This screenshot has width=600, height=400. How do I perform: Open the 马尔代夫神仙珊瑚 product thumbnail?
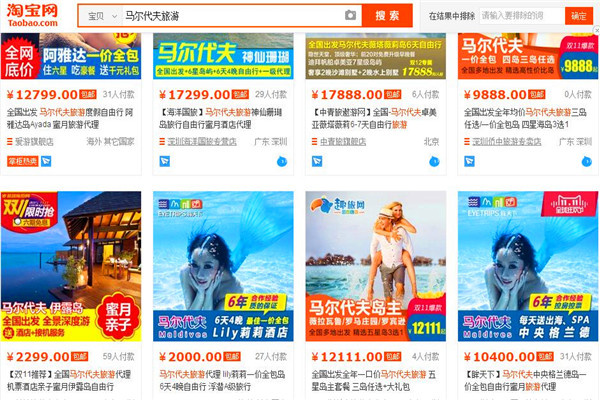click(x=223, y=56)
